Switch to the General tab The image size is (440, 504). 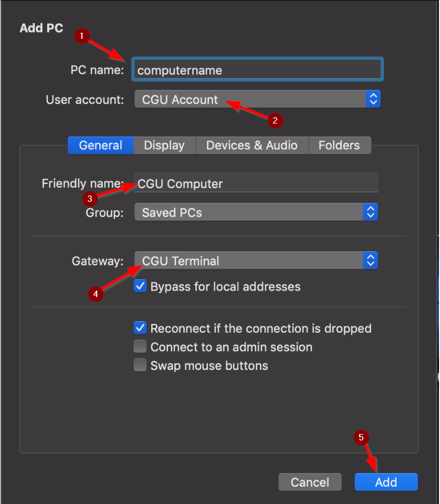(x=100, y=145)
